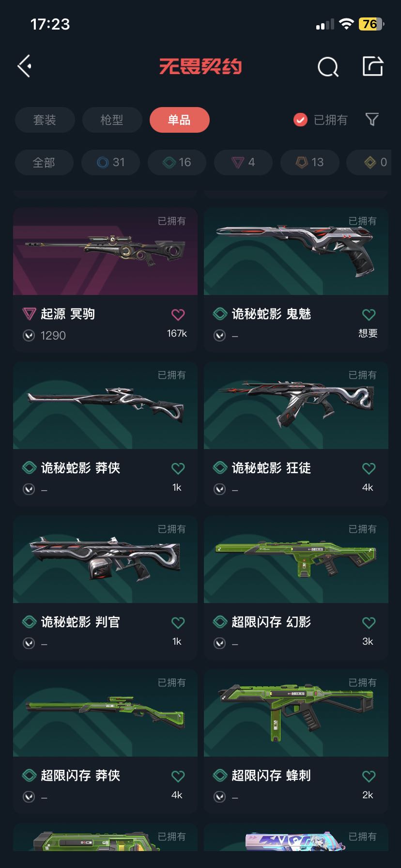401x868 pixels.
Task: Switch to the 枪型 tab
Action: click(112, 120)
